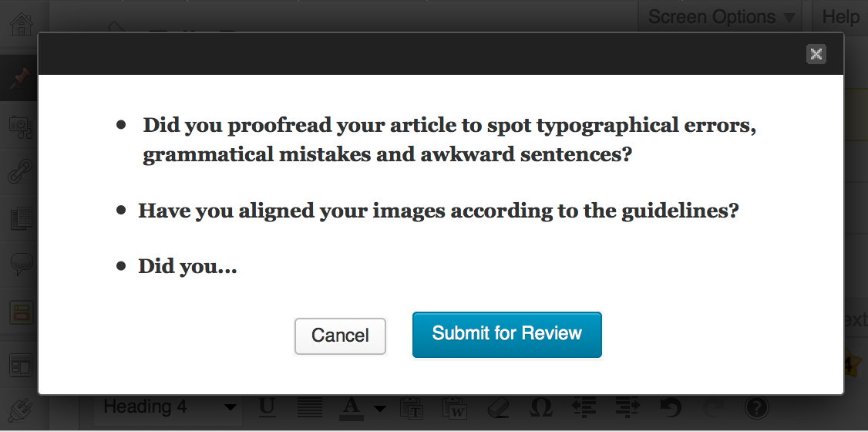Click the undo arrow in the editor toolbar
Image resolution: width=868 pixels, height=432 pixels.
(x=671, y=408)
